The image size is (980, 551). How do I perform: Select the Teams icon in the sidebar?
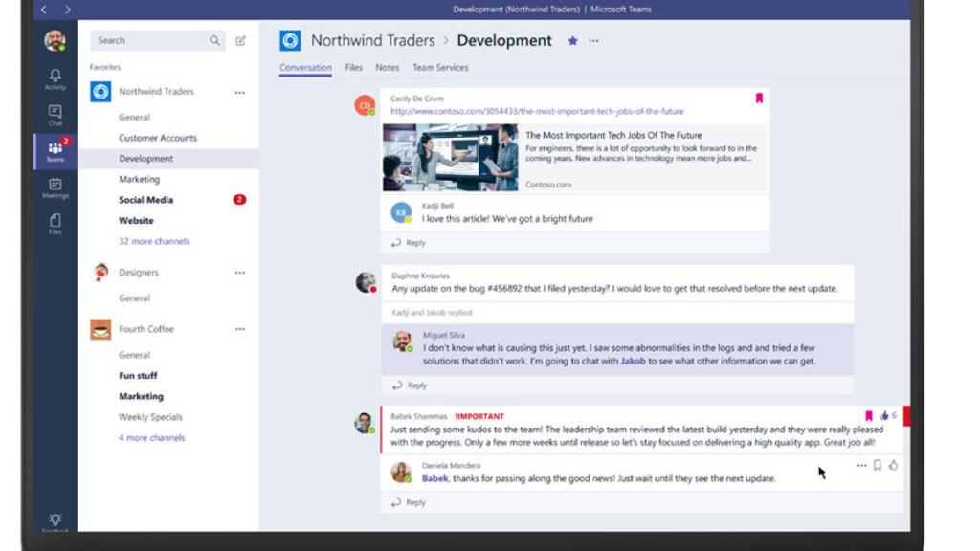point(55,151)
